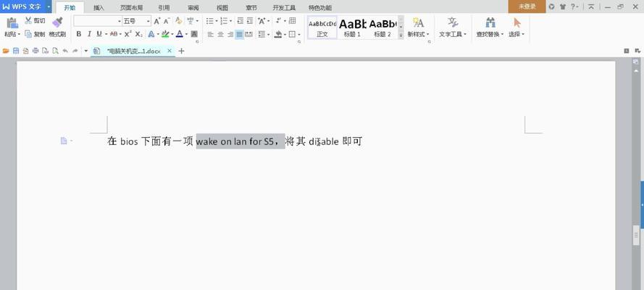
Task: Switch to the 引用 (References) tab
Action: 164,7
